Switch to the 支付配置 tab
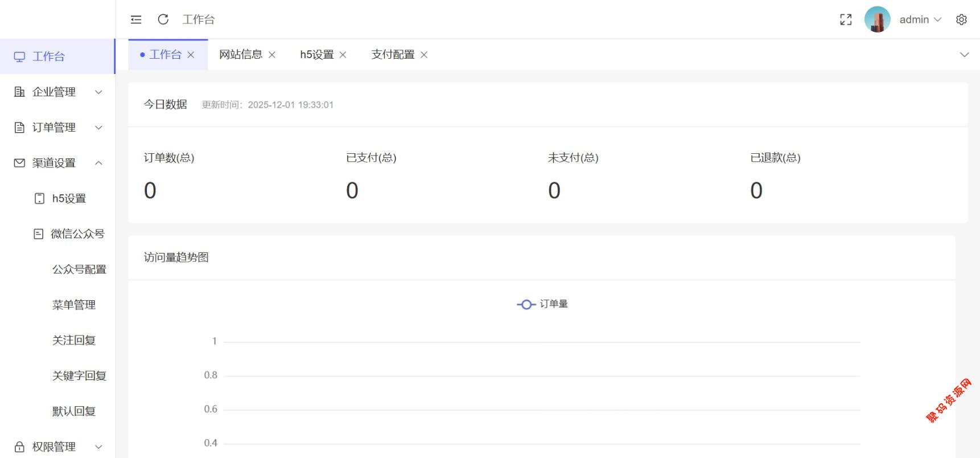The height and width of the screenshot is (458, 980). 393,55
